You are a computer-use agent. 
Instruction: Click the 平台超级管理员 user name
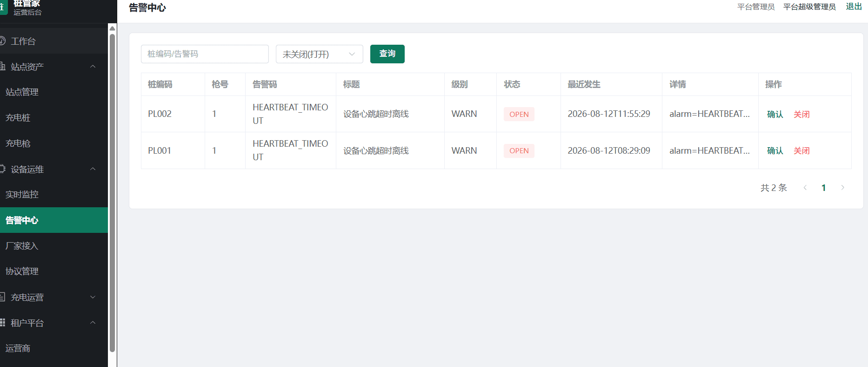[x=809, y=7]
